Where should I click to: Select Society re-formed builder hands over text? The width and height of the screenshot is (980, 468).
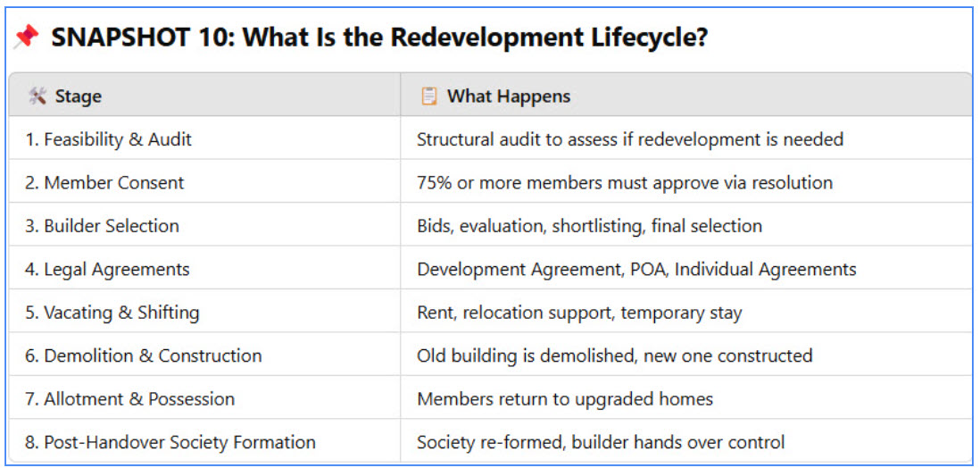(x=601, y=442)
